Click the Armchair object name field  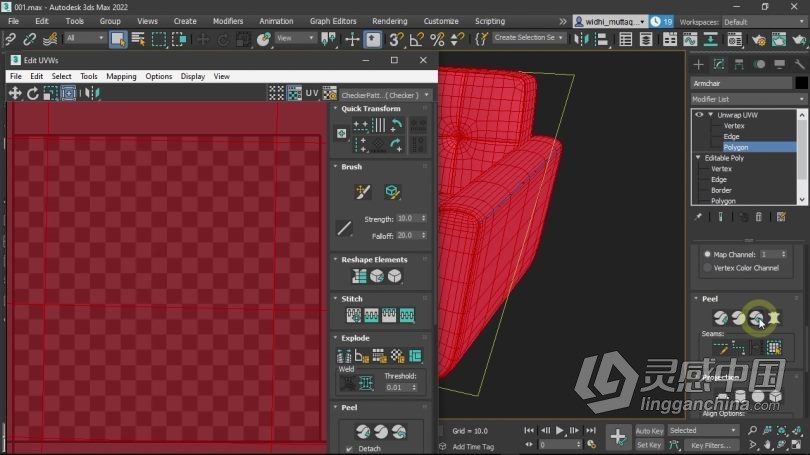pyautogui.click(x=741, y=83)
